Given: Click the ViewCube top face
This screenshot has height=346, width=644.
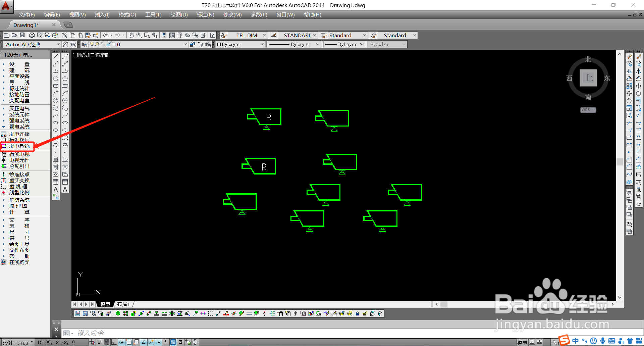Looking at the screenshot, I should tap(588, 78).
